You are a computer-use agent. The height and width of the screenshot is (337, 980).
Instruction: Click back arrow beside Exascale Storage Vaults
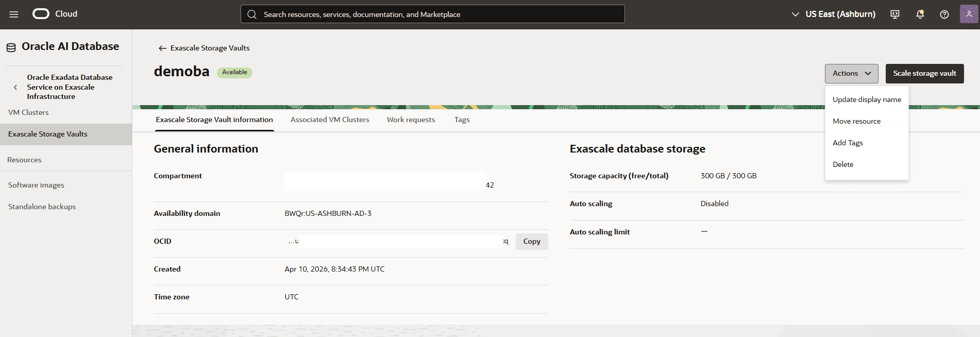(x=162, y=48)
